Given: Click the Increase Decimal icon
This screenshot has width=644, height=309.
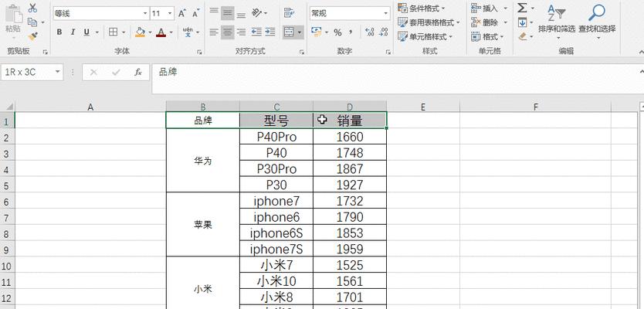Looking at the screenshot, I should pos(369,32).
